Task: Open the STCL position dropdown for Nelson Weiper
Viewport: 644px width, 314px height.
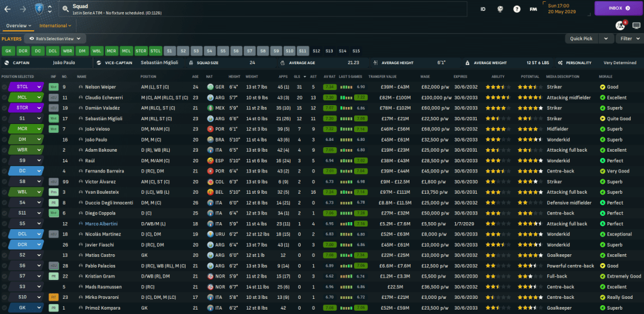Action: [39, 87]
